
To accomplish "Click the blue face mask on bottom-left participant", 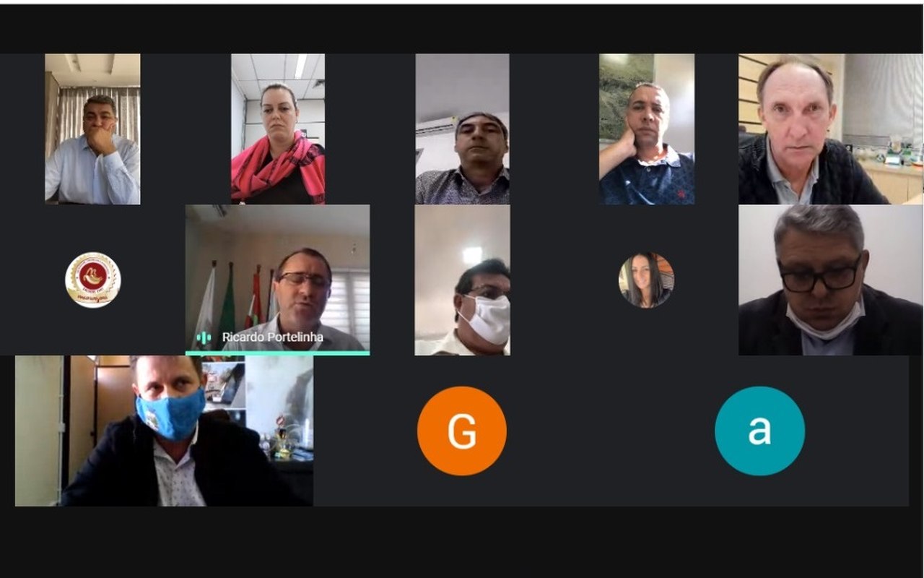I will (170, 414).
